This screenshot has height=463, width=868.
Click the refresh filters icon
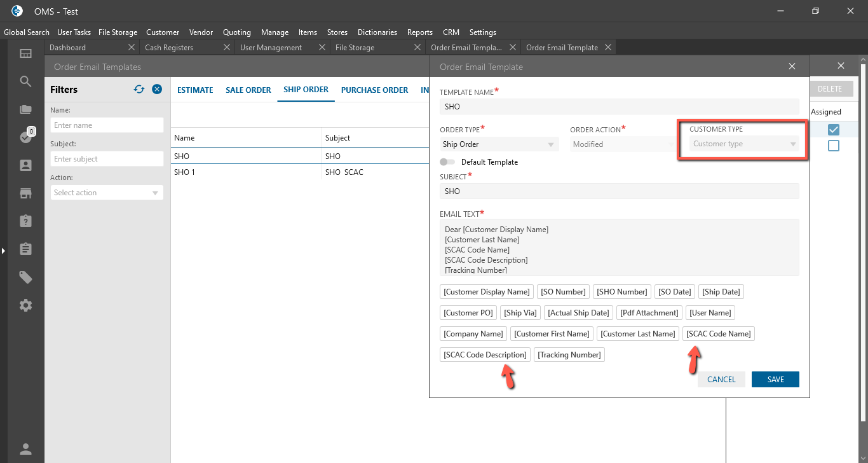click(139, 90)
